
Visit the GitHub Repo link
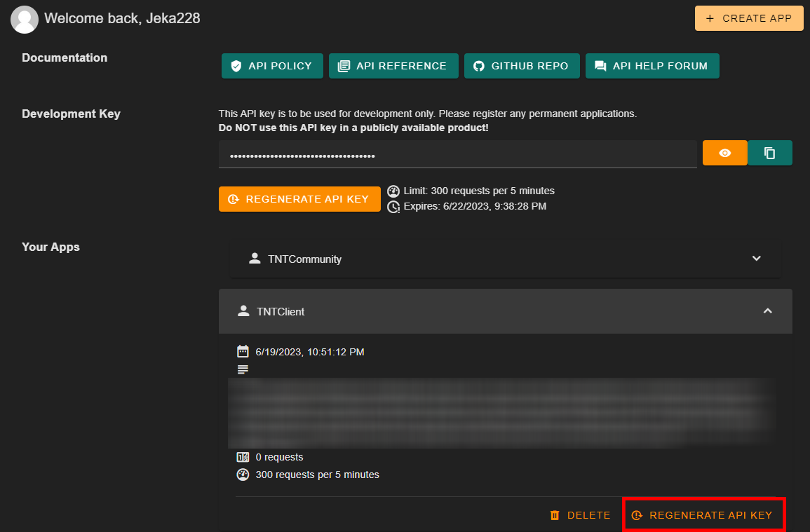pyautogui.click(x=522, y=66)
